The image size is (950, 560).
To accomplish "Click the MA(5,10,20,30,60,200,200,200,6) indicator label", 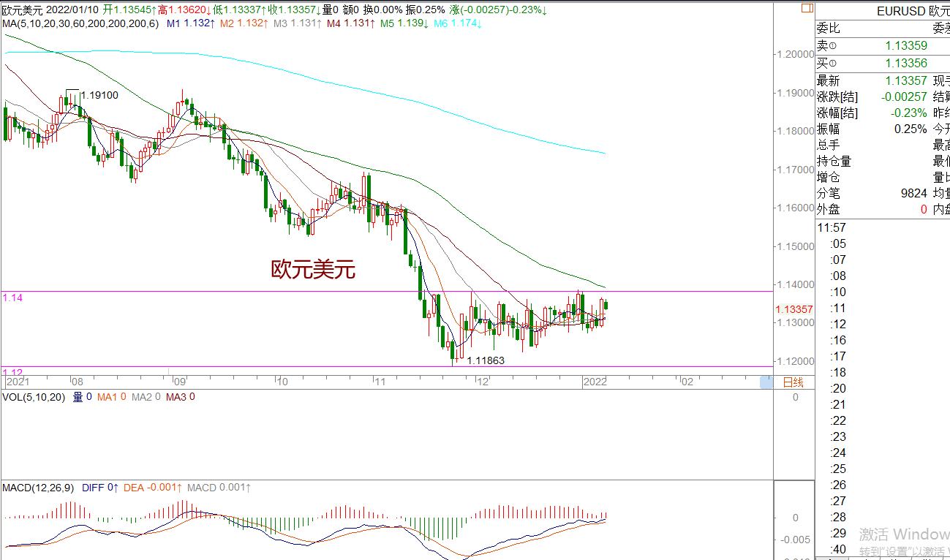I will (x=80, y=23).
